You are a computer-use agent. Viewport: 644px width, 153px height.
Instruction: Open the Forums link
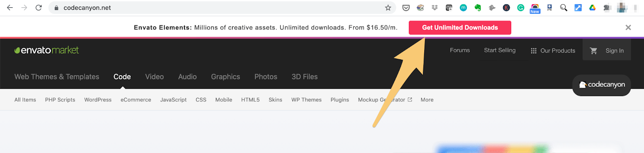coord(460,50)
